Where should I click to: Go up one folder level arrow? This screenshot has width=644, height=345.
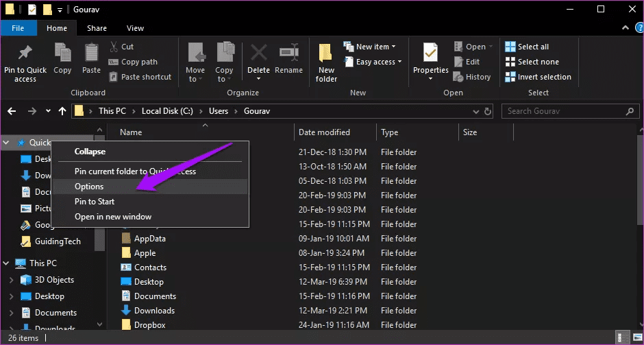pyautogui.click(x=62, y=111)
